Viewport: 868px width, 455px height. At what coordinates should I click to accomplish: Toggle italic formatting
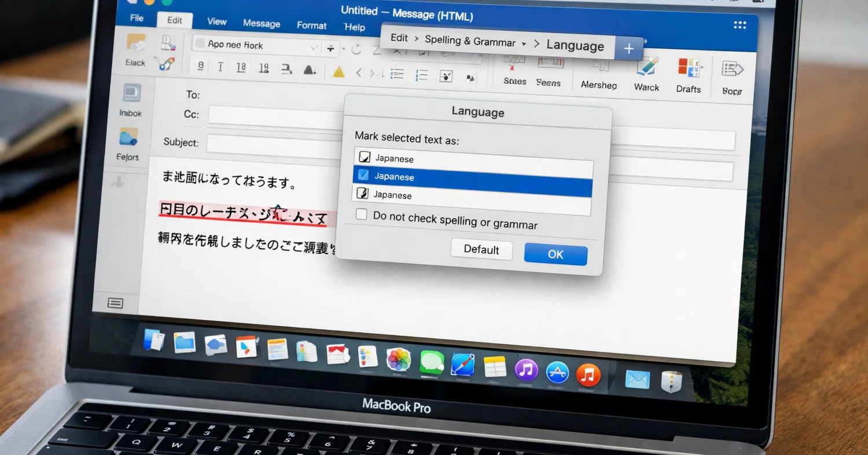pyautogui.click(x=221, y=67)
